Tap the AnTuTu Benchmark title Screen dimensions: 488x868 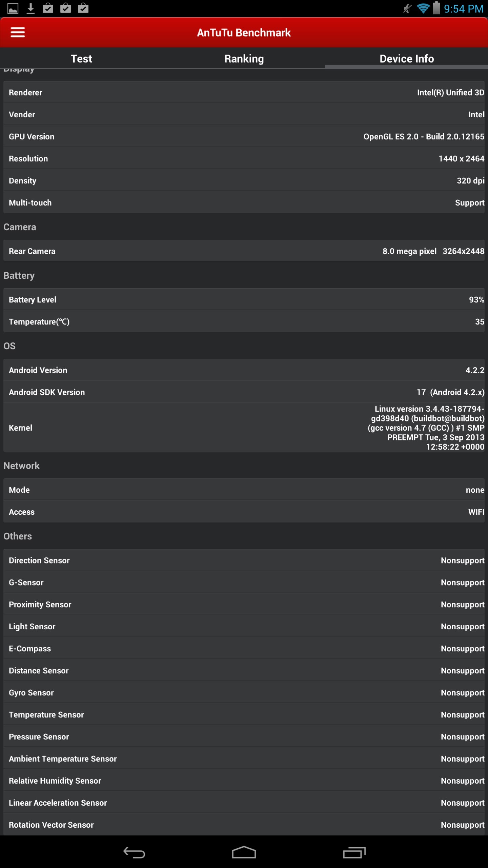click(244, 33)
